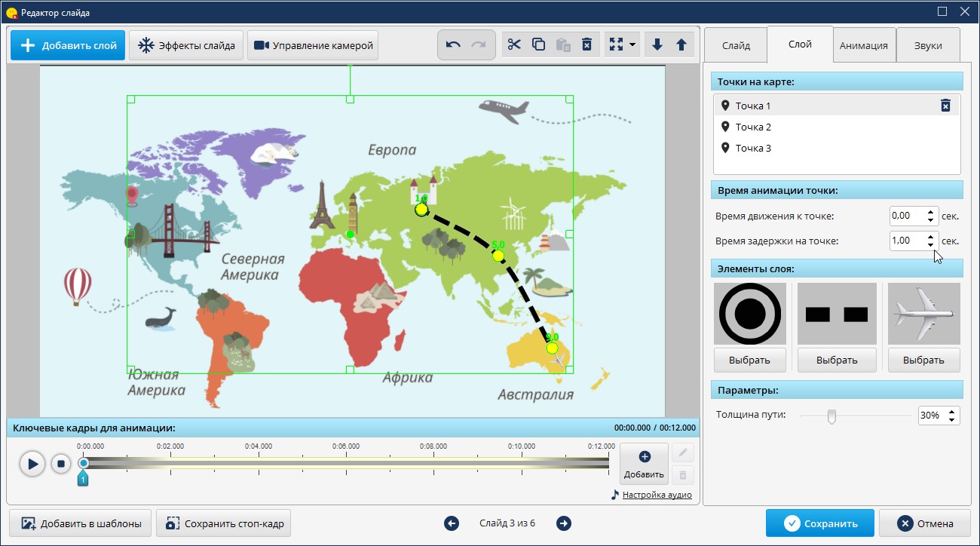Click the green center point of the layer

click(350, 235)
